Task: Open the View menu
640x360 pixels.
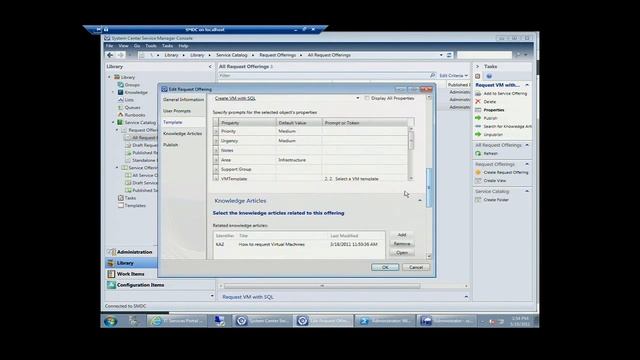Action: click(x=123, y=46)
